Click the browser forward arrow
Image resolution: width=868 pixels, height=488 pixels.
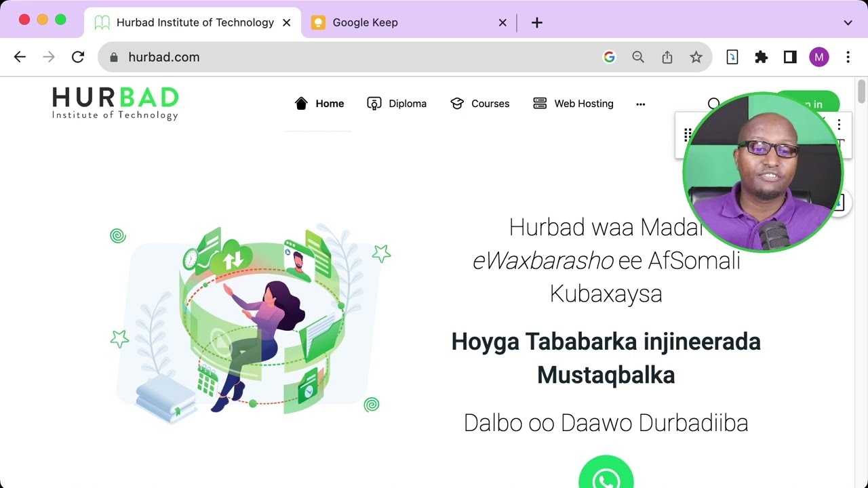tap(49, 57)
